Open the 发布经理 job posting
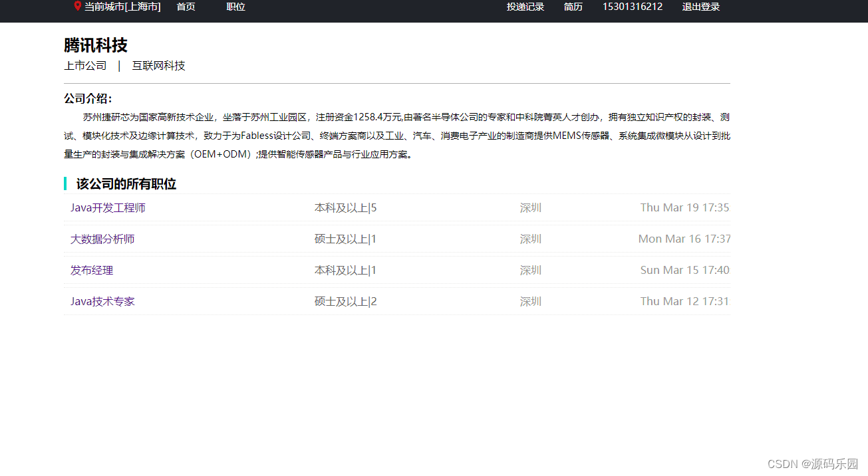The height and width of the screenshot is (476, 868). (91, 270)
